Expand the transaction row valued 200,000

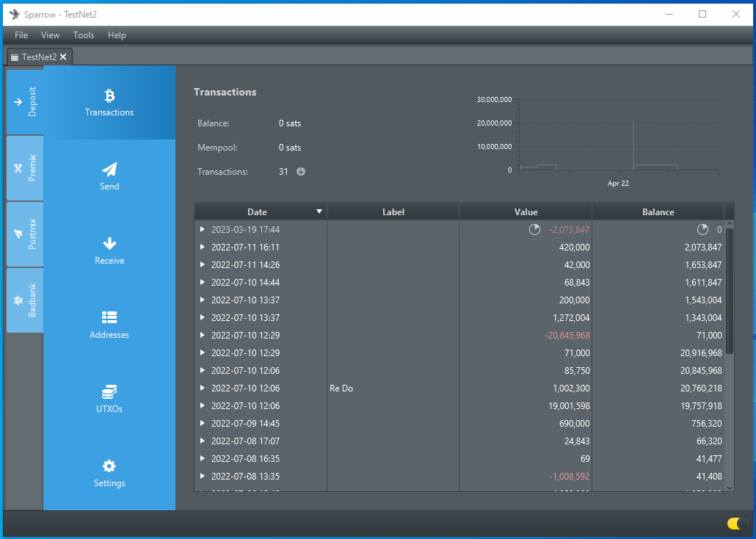click(203, 300)
